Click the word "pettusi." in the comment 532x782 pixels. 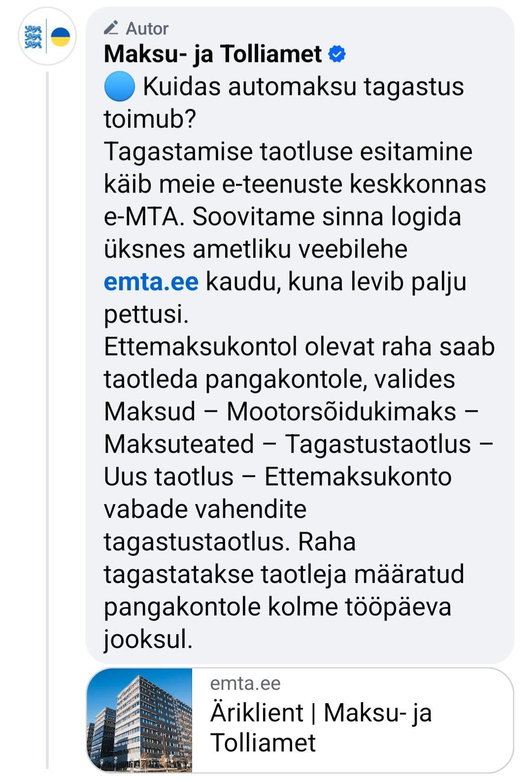tap(146, 314)
